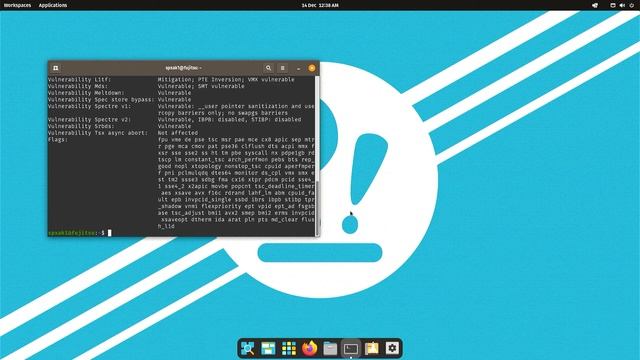The width and height of the screenshot is (640, 360).
Task: Click the Terminal icon in dock
Action: (351, 349)
